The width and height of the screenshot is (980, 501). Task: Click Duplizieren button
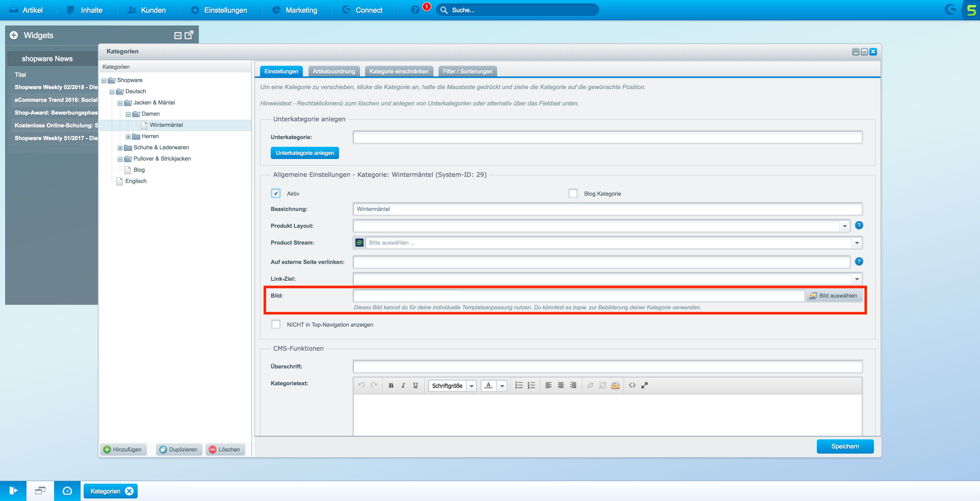coord(179,449)
